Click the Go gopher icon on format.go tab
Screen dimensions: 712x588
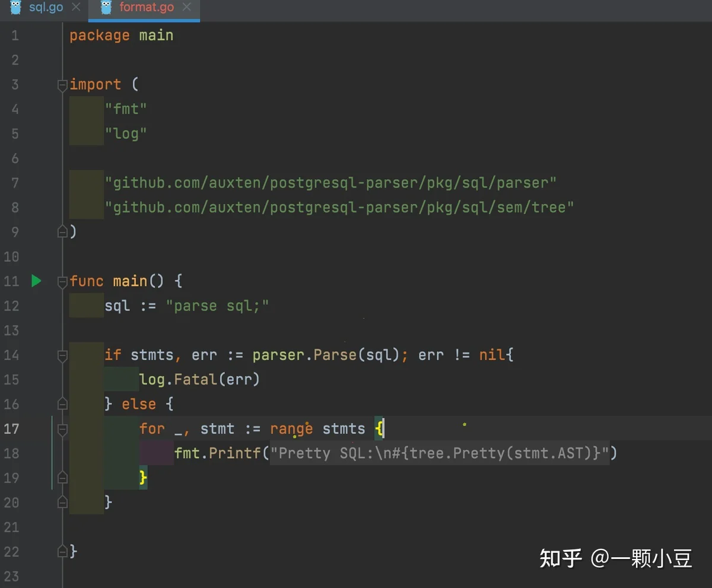pos(106,8)
